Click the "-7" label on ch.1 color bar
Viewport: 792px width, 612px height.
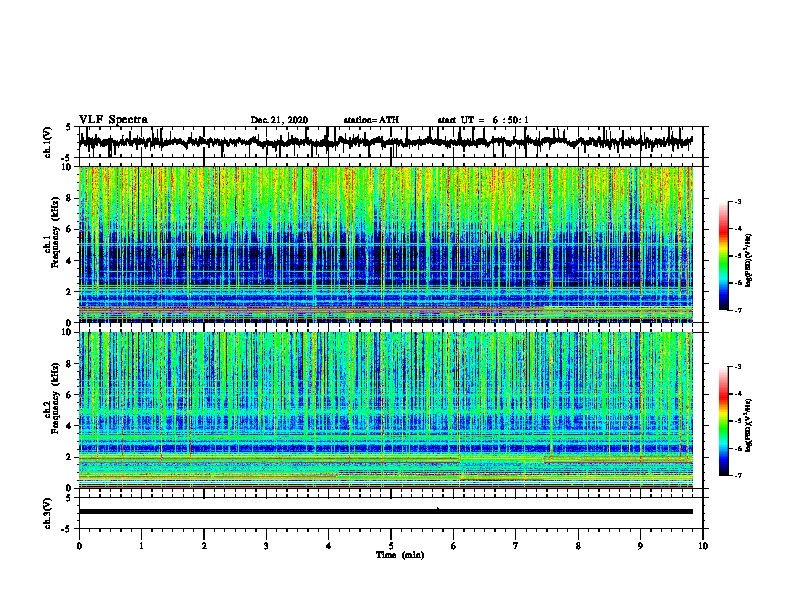738,310
